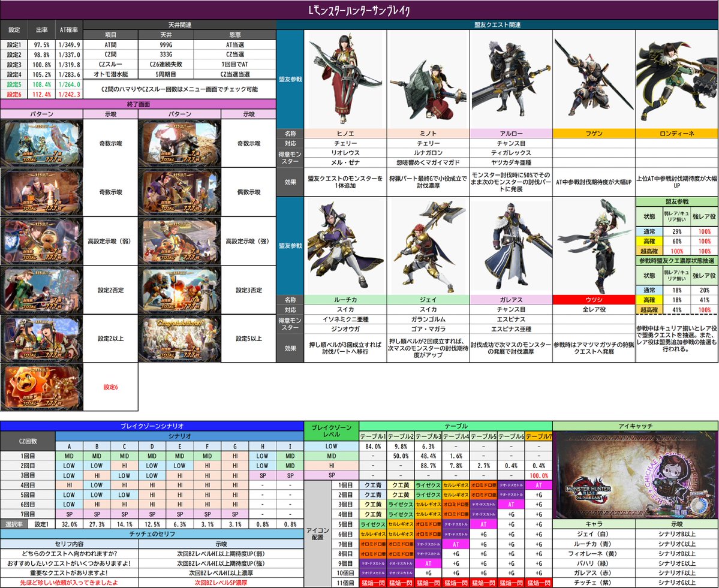Click the monster cell イソネミクニ亜種

(345, 319)
